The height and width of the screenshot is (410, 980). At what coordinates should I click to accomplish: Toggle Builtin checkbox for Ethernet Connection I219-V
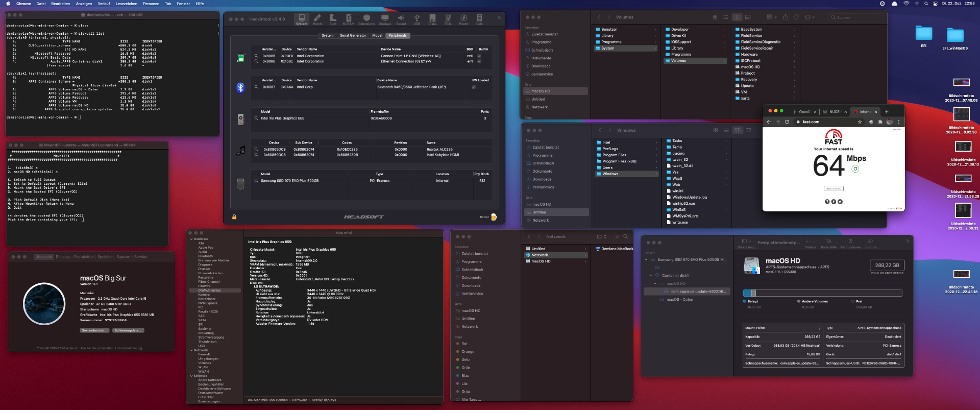pyautogui.click(x=479, y=61)
